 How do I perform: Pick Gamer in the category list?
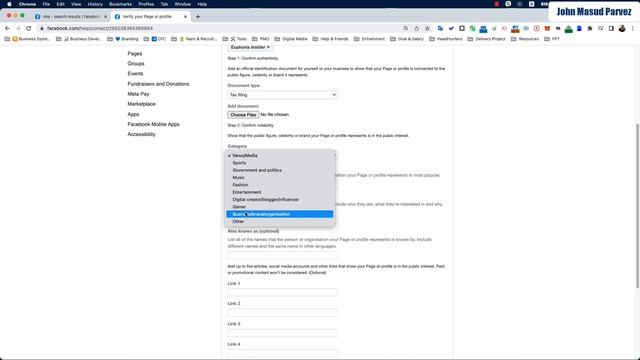tap(280, 207)
